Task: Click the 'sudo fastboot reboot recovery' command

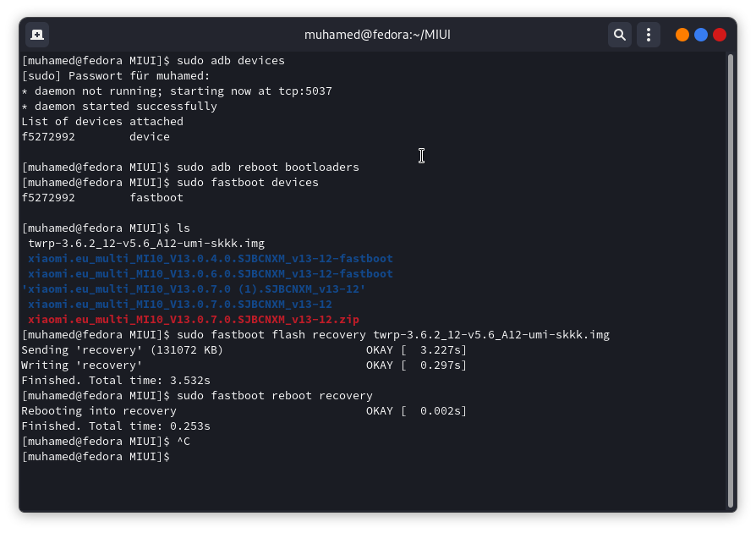Action: (x=275, y=396)
